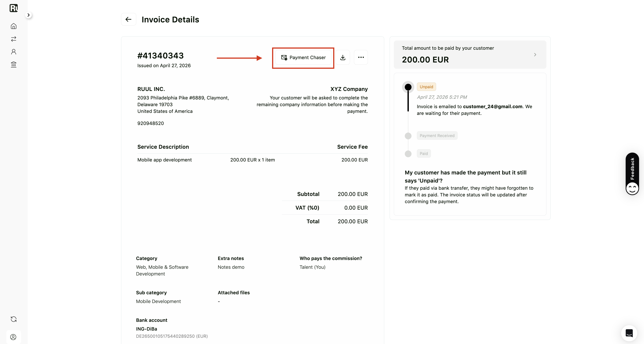Select the Payment Received timeline step
The image size is (644, 344).
(437, 135)
